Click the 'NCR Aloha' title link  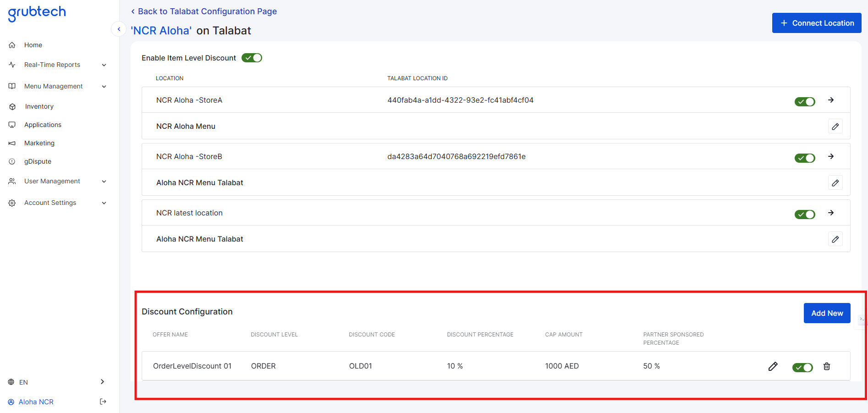(161, 31)
